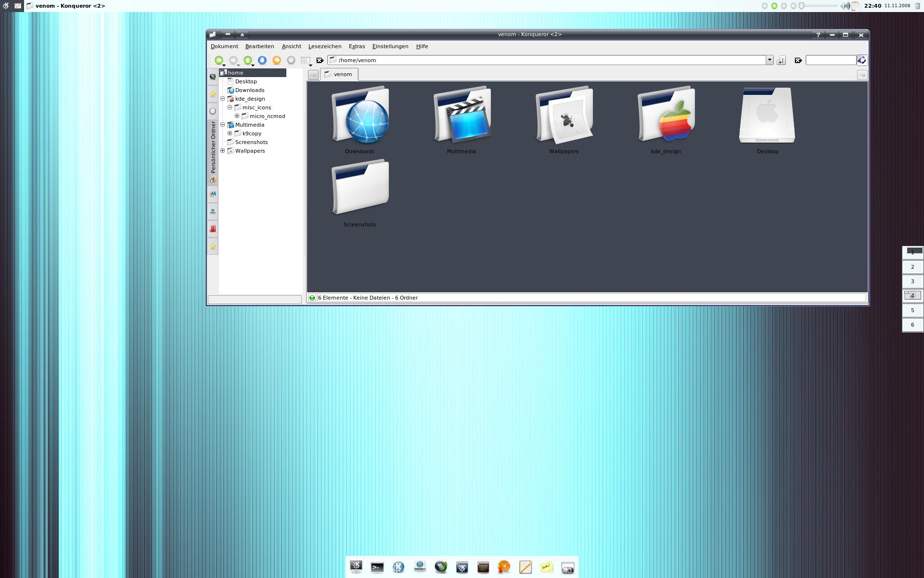Image resolution: width=924 pixels, height=578 pixels.
Task: Collapse the kde_design tree node
Action: (223, 99)
